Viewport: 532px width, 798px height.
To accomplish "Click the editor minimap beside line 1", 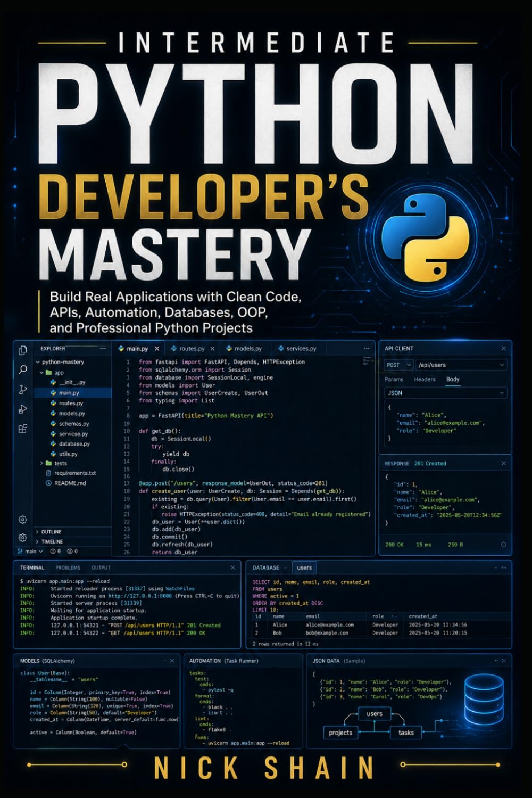I will click(367, 361).
